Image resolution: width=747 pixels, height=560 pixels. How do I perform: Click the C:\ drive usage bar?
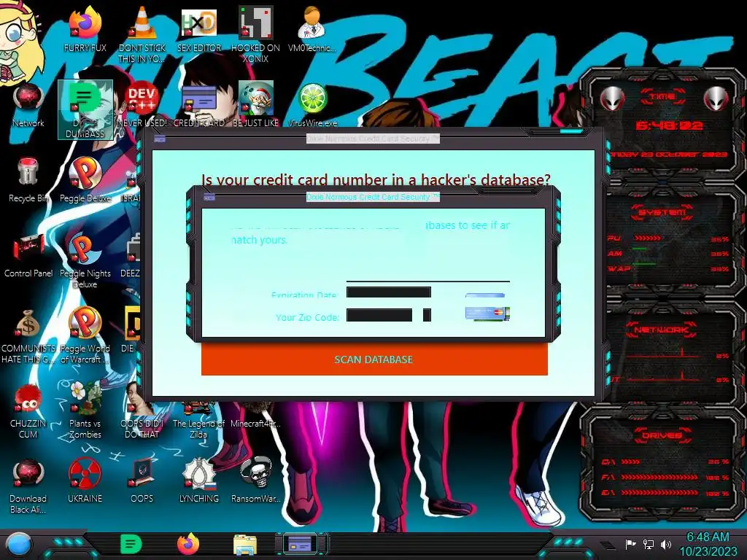point(631,462)
